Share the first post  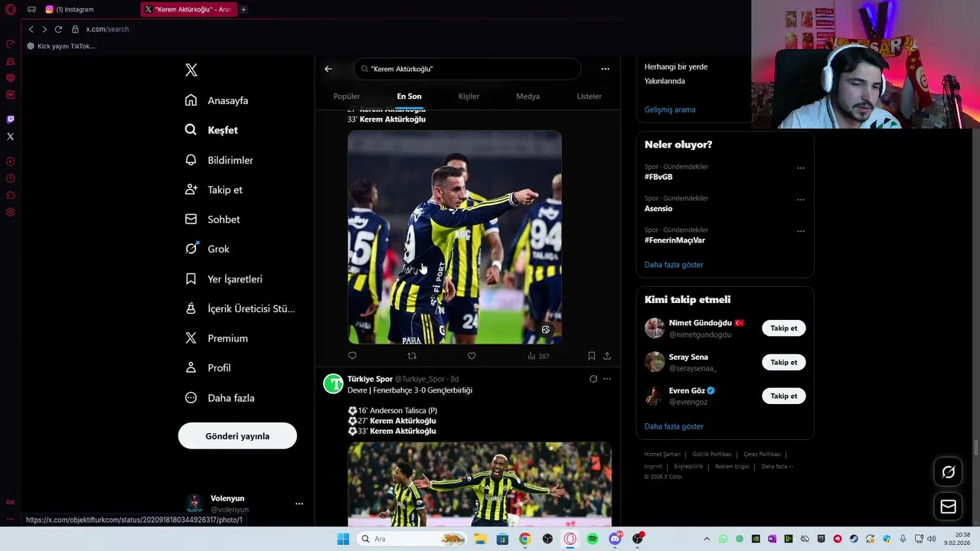pyautogui.click(x=607, y=356)
